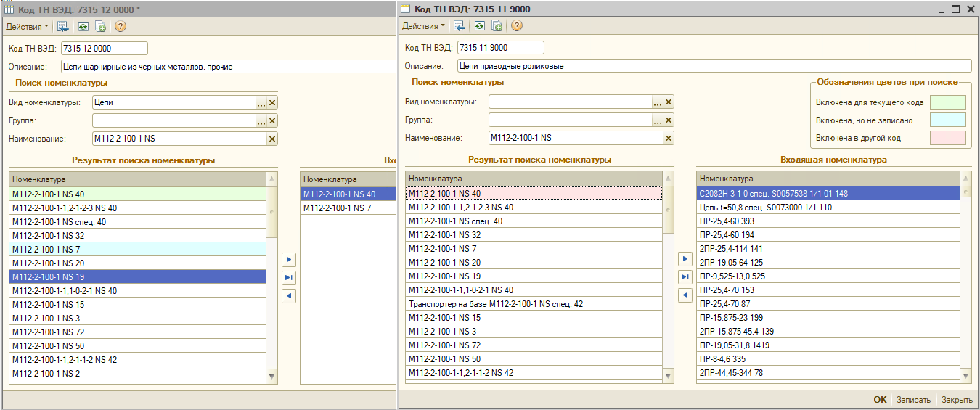Click Описание field 'Цепи приводные роликовые'
980x410 pixels.
coord(714,66)
